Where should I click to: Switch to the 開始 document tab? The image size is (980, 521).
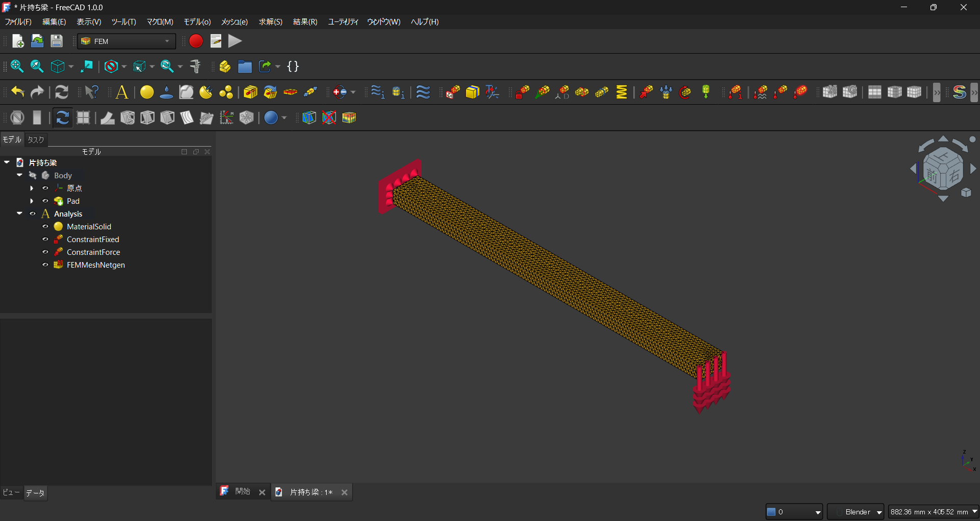pos(242,492)
